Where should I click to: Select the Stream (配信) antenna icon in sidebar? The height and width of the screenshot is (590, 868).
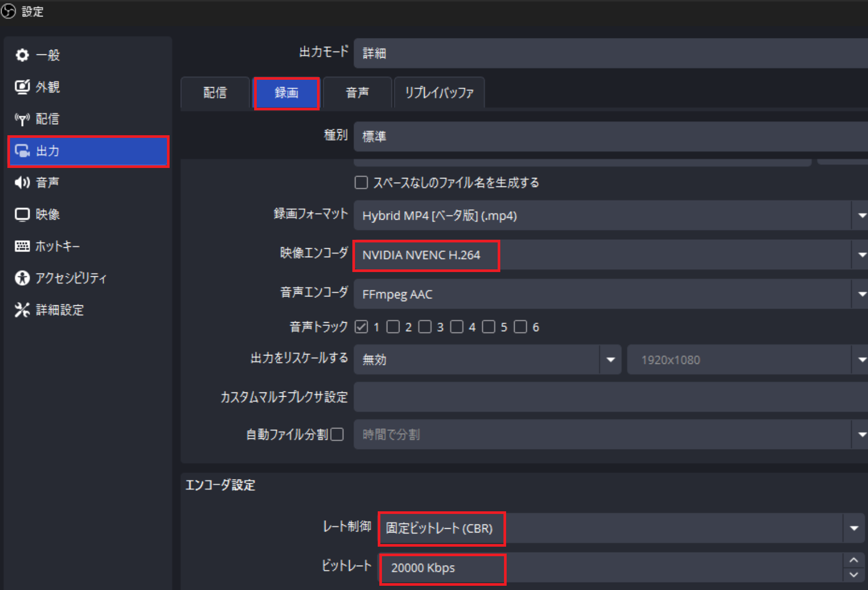pyautogui.click(x=22, y=119)
